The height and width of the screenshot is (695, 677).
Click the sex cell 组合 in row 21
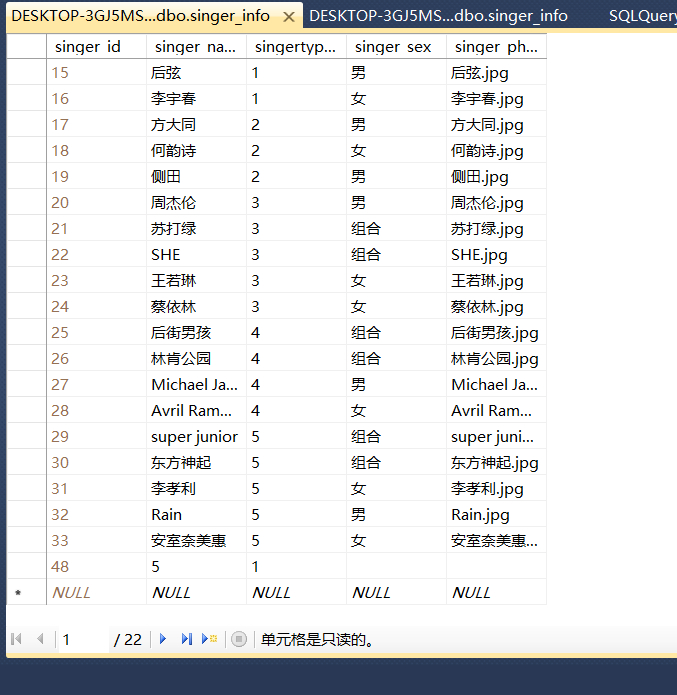tap(396, 228)
